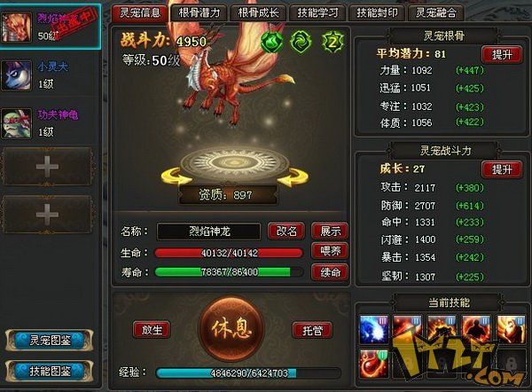Image resolution: width=532 pixels, height=392 pixels.
Task: Click the 改名 rename button
Action: 286,231
